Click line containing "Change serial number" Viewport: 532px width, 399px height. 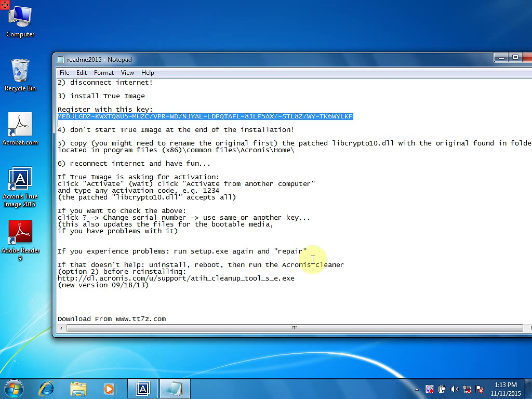184,218
